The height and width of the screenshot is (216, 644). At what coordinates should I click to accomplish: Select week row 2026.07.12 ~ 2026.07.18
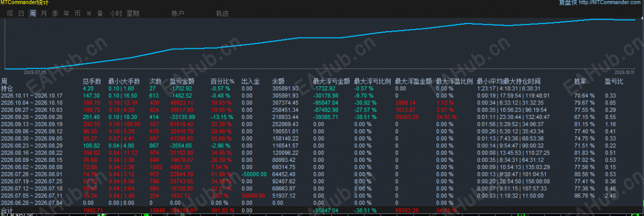(31, 189)
